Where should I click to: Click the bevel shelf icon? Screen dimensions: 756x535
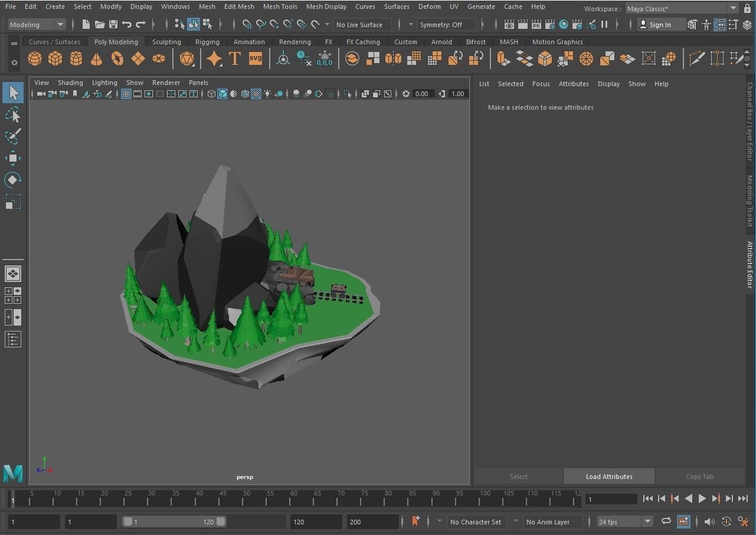pyautogui.click(x=545, y=58)
